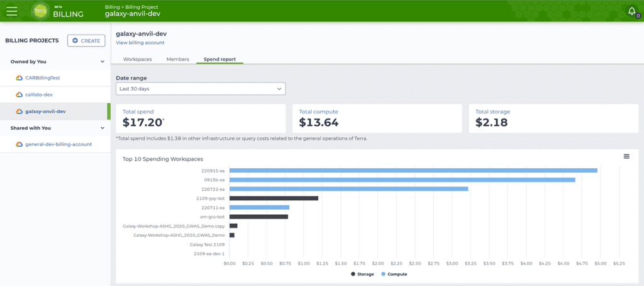Click the cloud icon beside CARBillingTest
The image size is (644, 286).
[19, 77]
